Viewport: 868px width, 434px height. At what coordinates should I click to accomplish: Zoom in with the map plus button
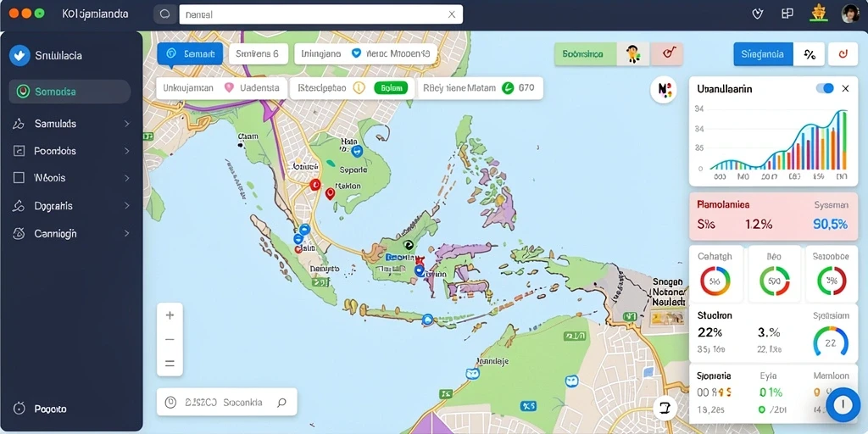(x=170, y=315)
